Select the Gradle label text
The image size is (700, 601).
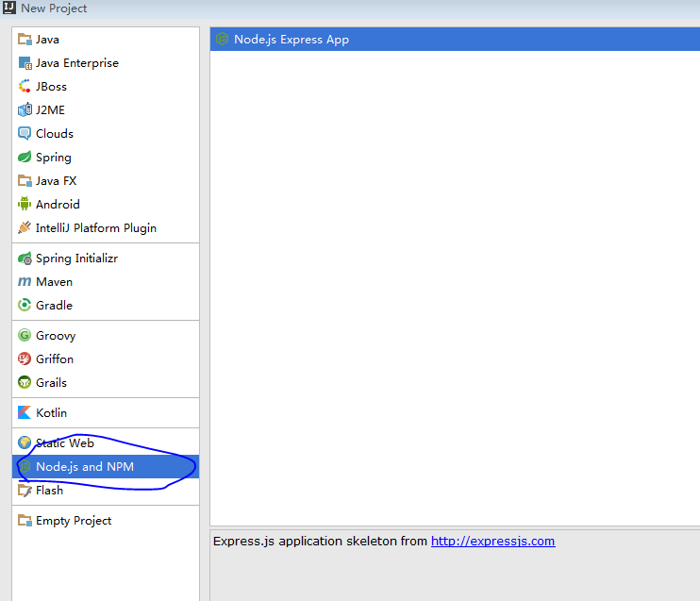coord(54,306)
